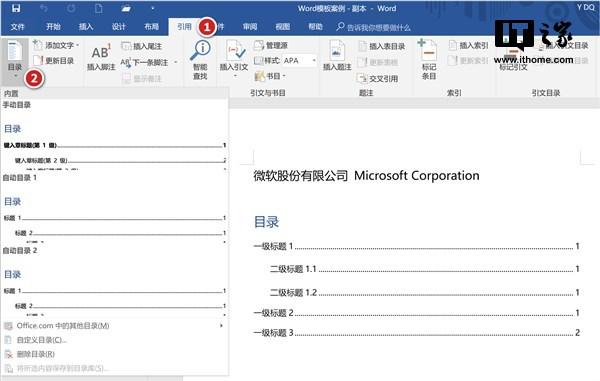Open the quick access toolbar customize arrow
Image resolution: width=600 pixels, height=381 pixels.
[153, 8]
